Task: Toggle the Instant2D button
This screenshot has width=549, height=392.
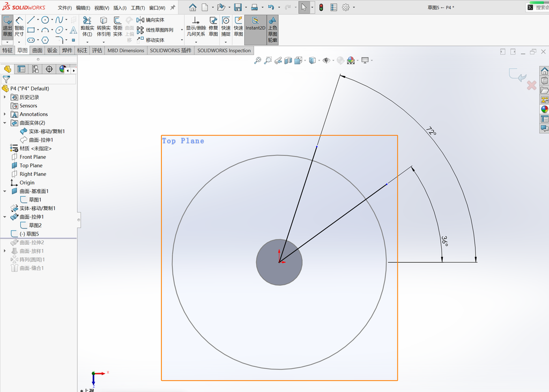Action: [255, 29]
